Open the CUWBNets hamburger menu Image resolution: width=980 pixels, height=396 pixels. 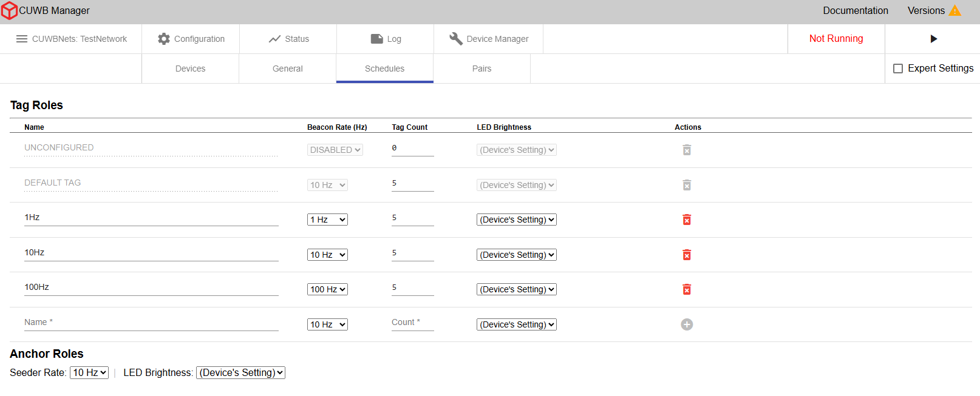tap(22, 39)
